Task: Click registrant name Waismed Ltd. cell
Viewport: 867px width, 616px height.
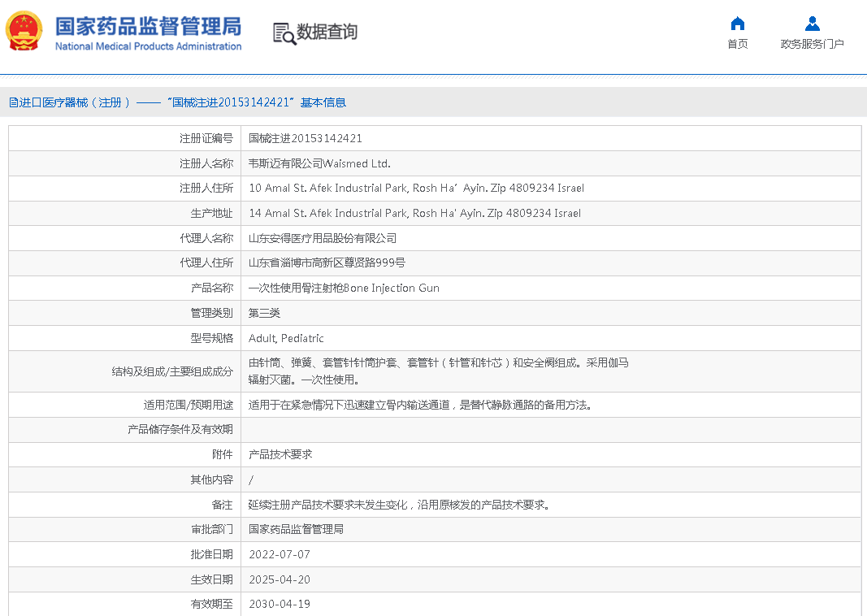Action: click(x=319, y=163)
